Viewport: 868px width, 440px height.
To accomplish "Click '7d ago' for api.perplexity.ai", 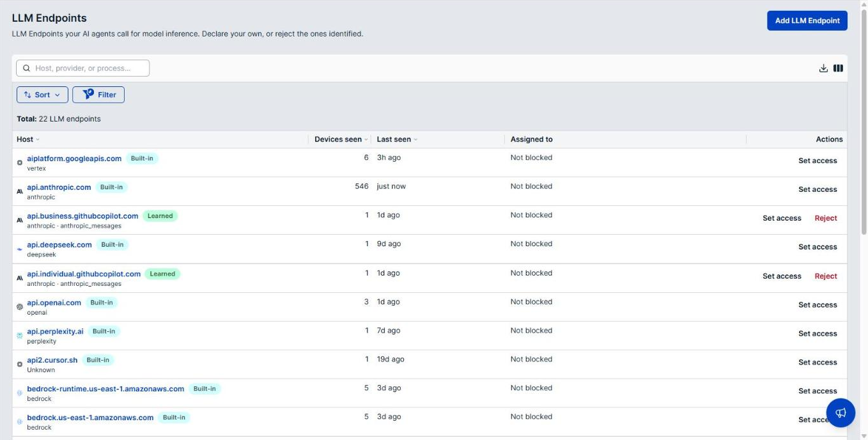I will [x=389, y=331].
